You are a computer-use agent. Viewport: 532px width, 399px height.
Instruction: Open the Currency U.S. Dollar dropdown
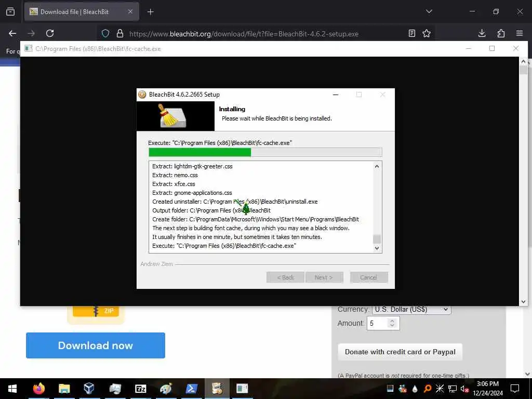pos(411,310)
